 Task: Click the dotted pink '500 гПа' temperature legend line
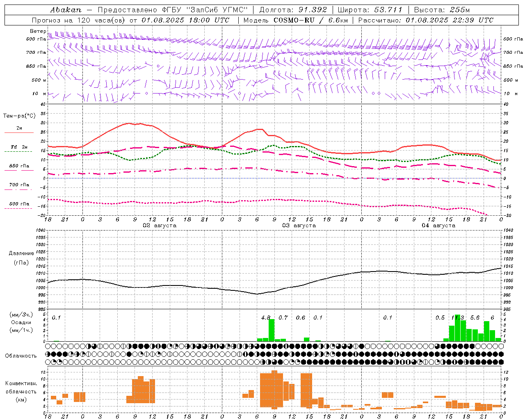click(x=19, y=208)
